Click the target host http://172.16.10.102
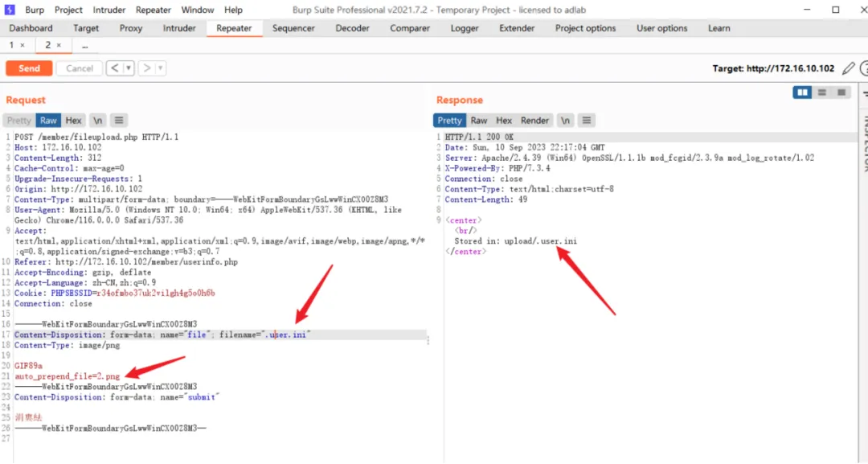 (790, 68)
